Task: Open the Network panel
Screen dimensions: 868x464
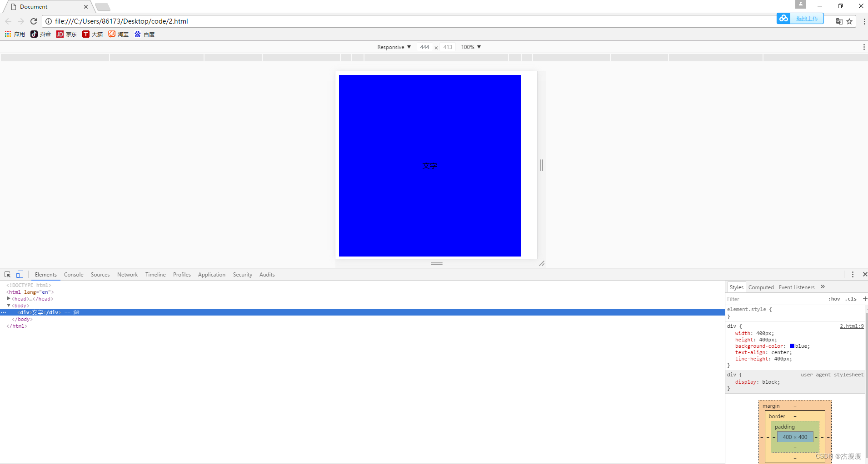Action: [127, 274]
